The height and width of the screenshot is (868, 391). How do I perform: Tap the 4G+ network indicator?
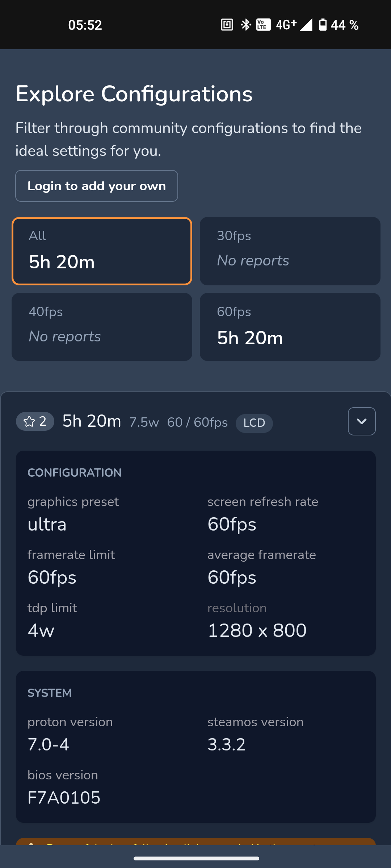[x=286, y=25]
